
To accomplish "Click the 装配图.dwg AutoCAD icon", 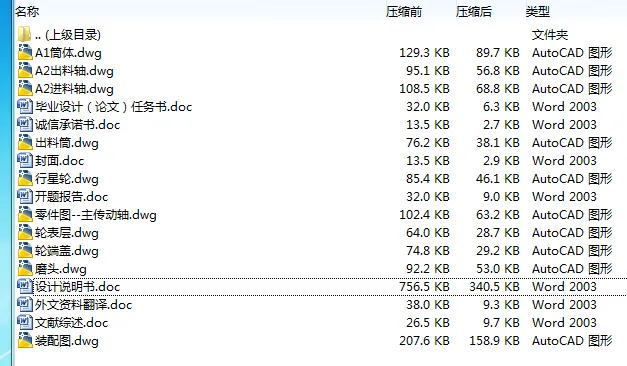I will (x=25, y=340).
